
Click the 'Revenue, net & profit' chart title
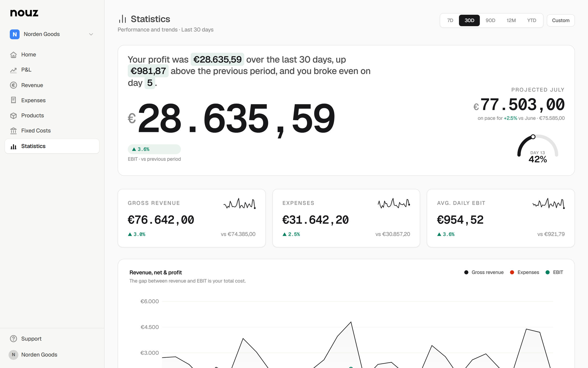(x=156, y=272)
